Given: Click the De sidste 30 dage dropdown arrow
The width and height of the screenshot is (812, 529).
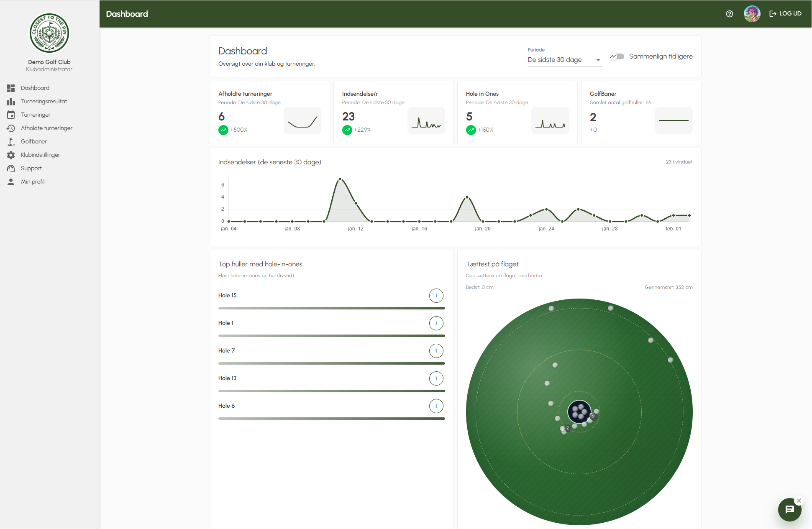Looking at the screenshot, I should tap(598, 60).
